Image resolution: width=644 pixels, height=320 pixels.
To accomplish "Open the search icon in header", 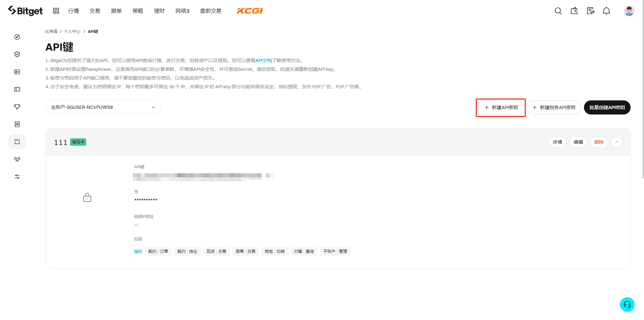I will (x=558, y=11).
